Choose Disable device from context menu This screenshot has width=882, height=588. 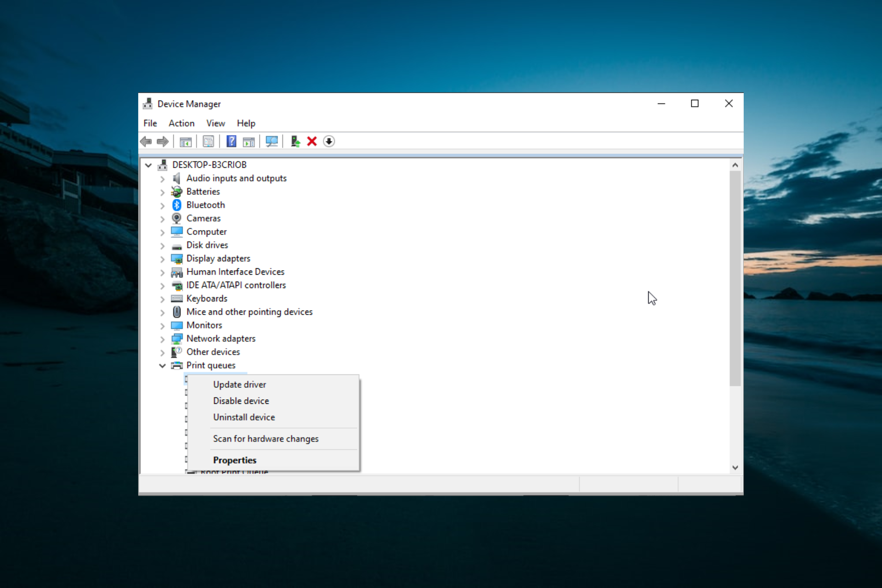[274, 401]
